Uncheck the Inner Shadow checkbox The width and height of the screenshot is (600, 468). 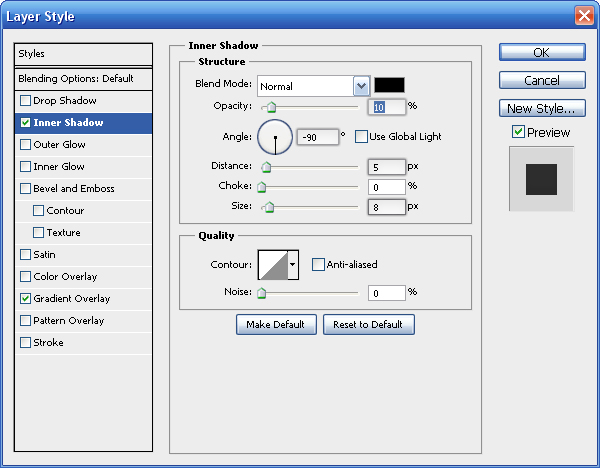point(25,122)
